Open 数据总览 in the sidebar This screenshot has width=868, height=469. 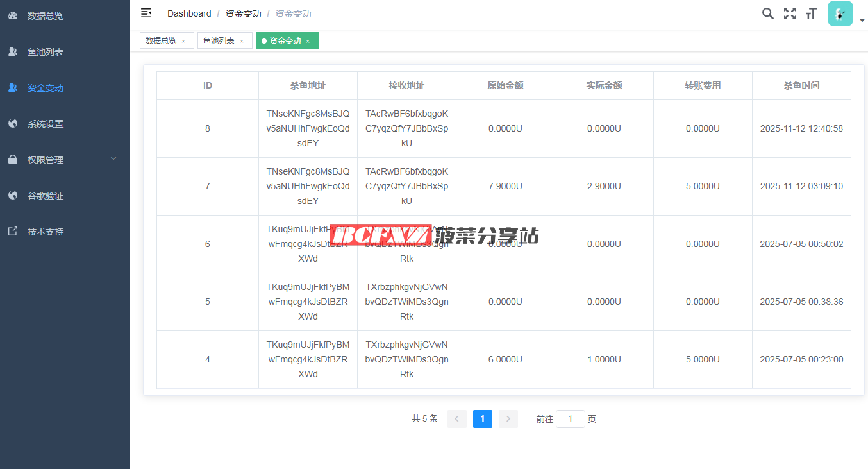pos(46,16)
